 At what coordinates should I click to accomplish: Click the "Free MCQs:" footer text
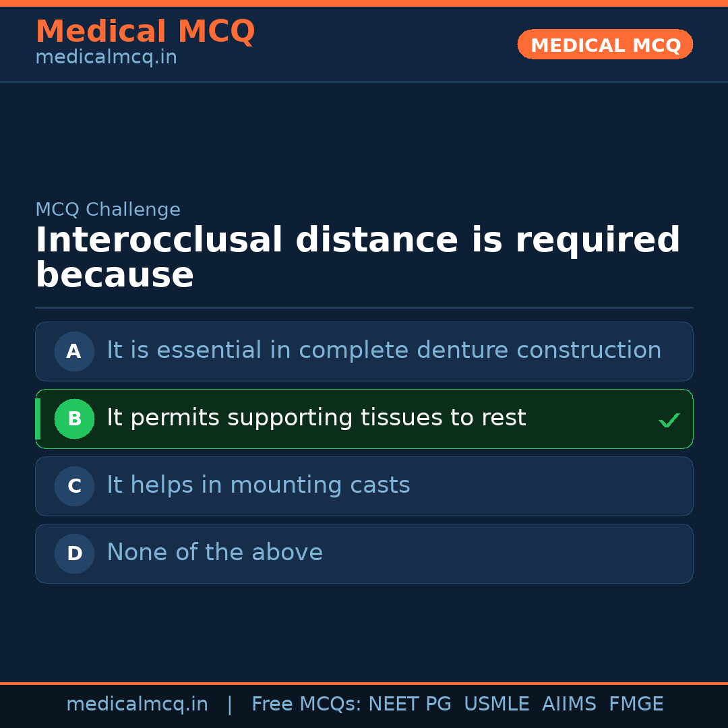pos(307,704)
